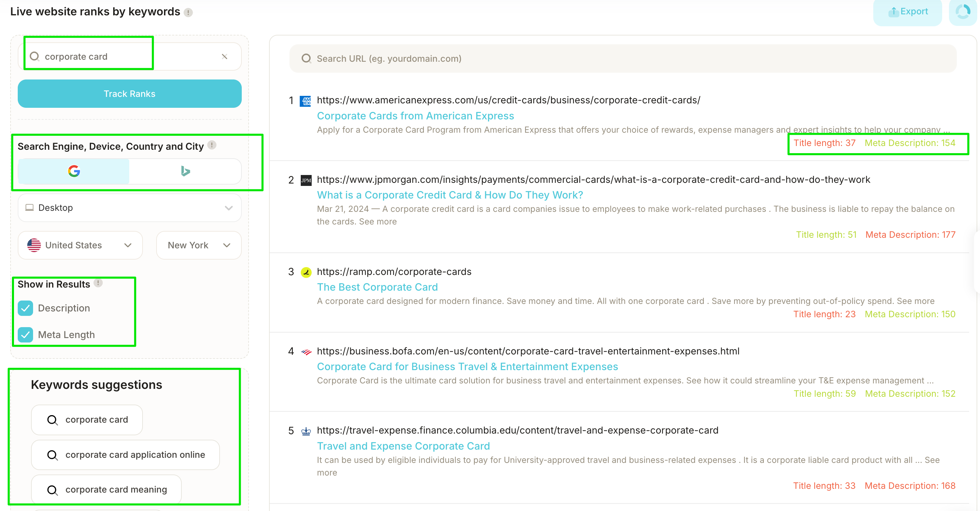
Task: Click 'Meta Description: 177' text
Action: click(910, 235)
